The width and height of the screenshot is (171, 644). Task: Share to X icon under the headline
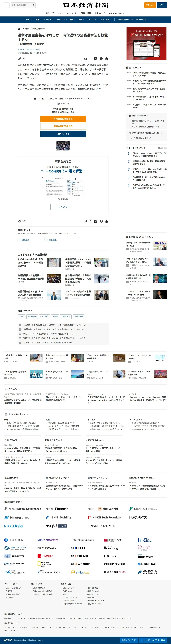(x=96, y=59)
